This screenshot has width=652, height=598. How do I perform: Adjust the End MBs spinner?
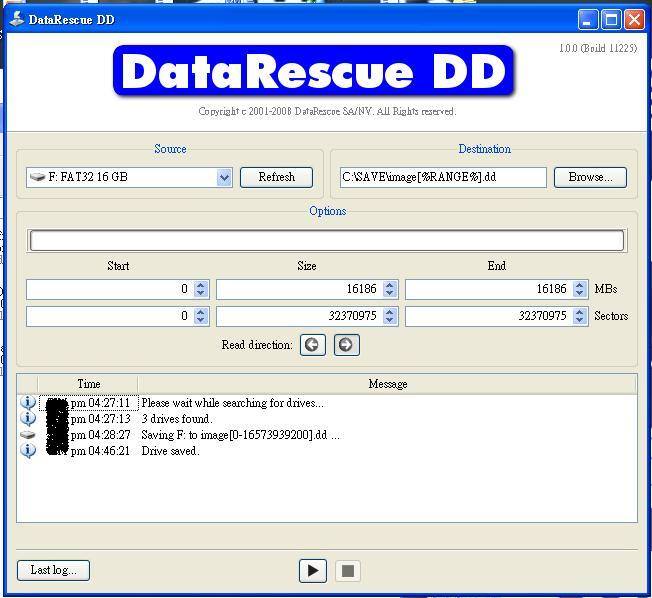point(580,289)
